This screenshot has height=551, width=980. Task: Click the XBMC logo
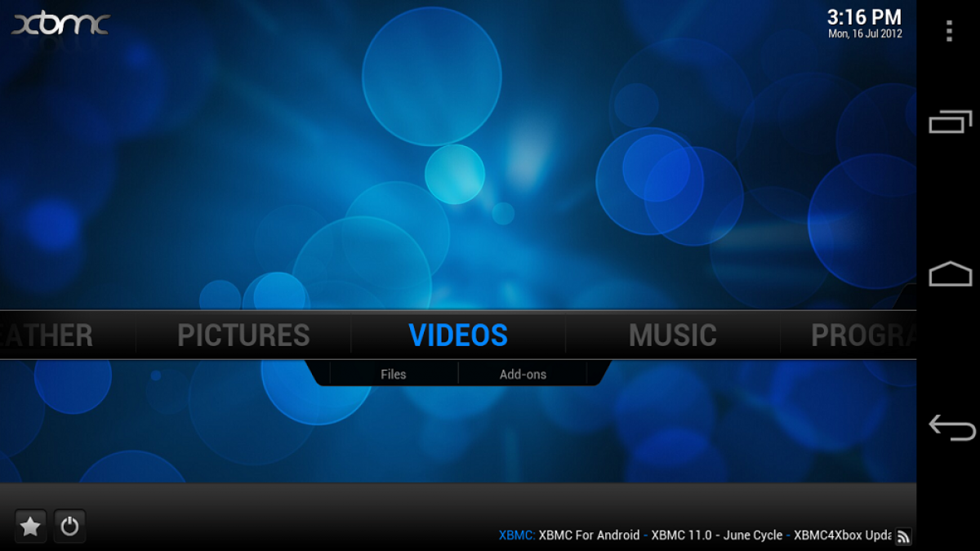pyautogui.click(x=60, y=23)
